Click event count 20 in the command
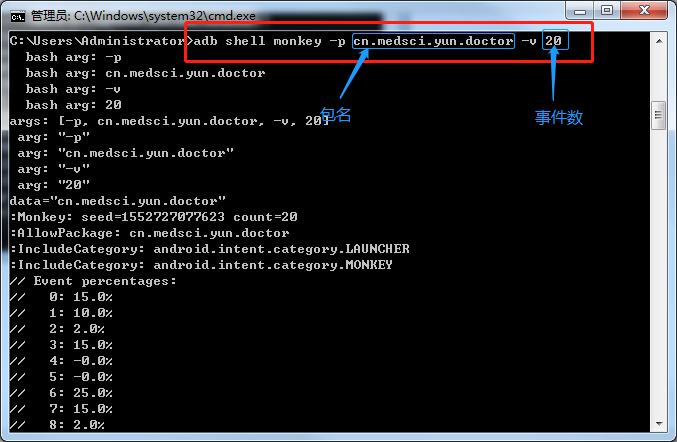The height and width of the screenshot is (442, 677). pos(553,41)
